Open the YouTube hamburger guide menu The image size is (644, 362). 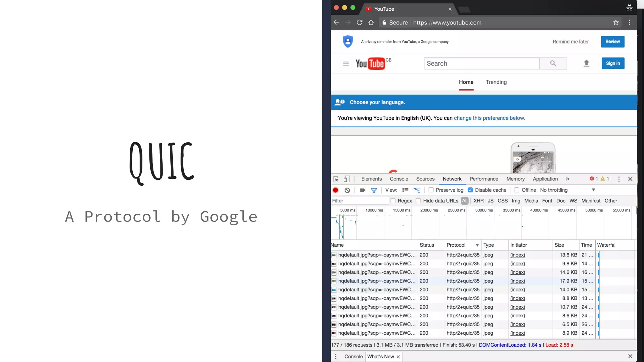tap(346, 63)
